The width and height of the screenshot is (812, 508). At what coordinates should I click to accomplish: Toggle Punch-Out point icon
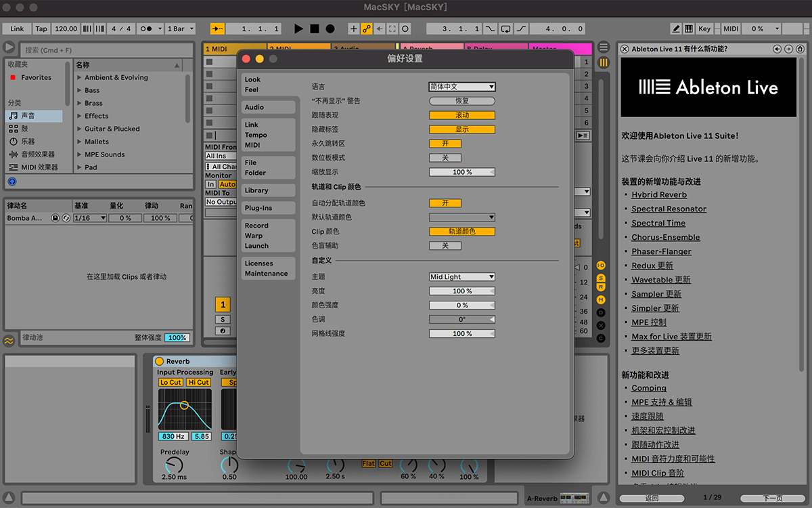click(521, 29)
